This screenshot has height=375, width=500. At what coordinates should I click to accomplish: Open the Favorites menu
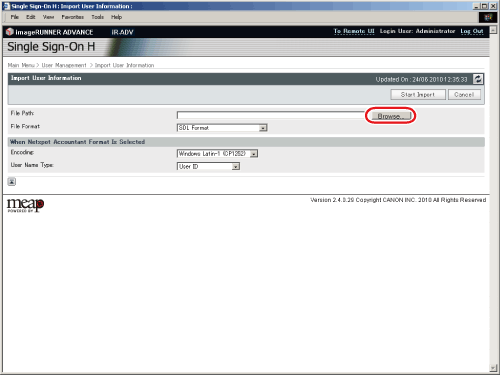click(73, 17)
